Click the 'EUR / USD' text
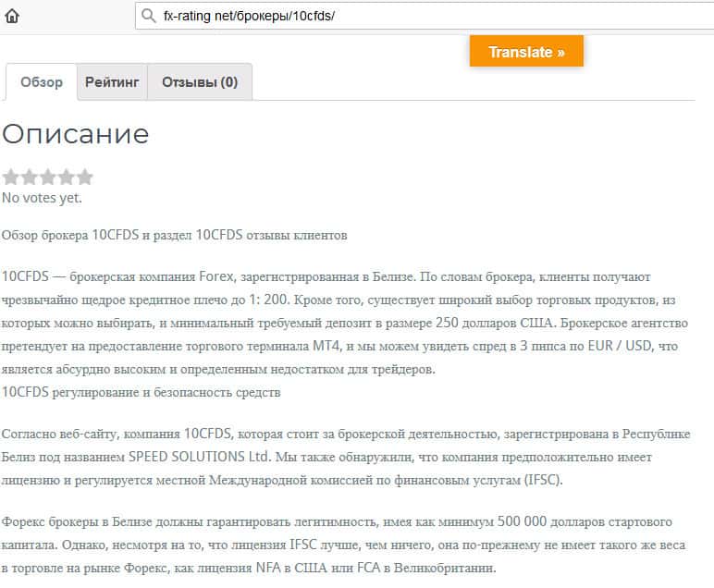 pyautogui.click(x=621, y=346)
